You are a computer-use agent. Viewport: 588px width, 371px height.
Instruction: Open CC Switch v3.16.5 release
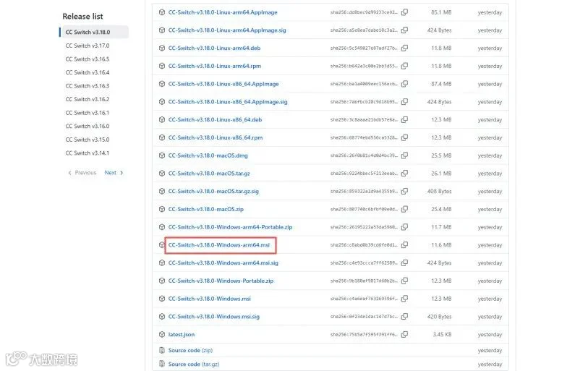point(88,59)
